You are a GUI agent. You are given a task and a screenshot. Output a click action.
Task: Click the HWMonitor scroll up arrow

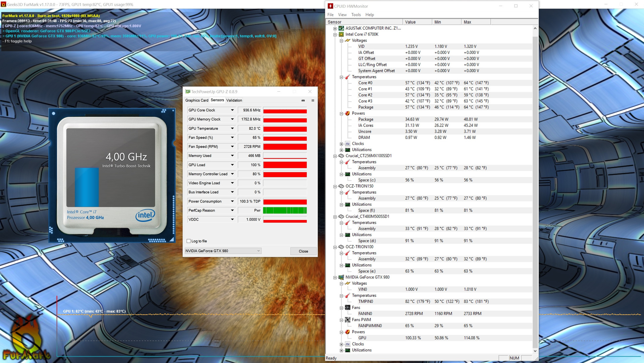click(535, 29)
